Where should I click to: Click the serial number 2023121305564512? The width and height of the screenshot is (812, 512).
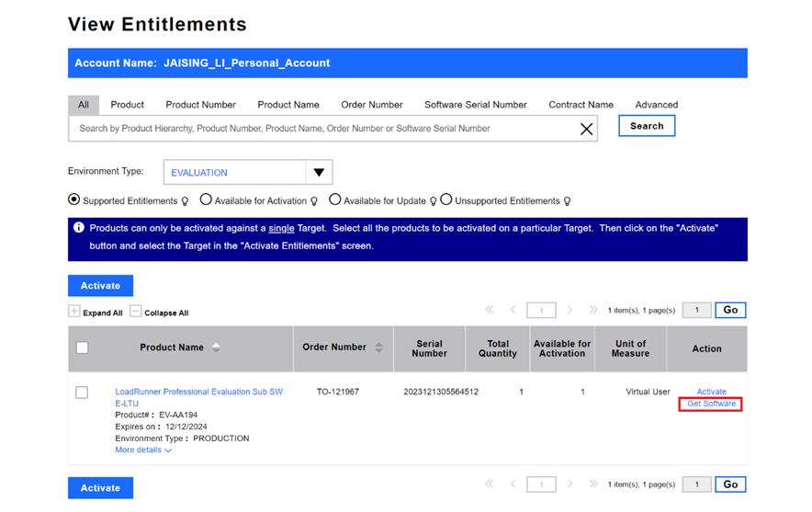coord(441,392)
